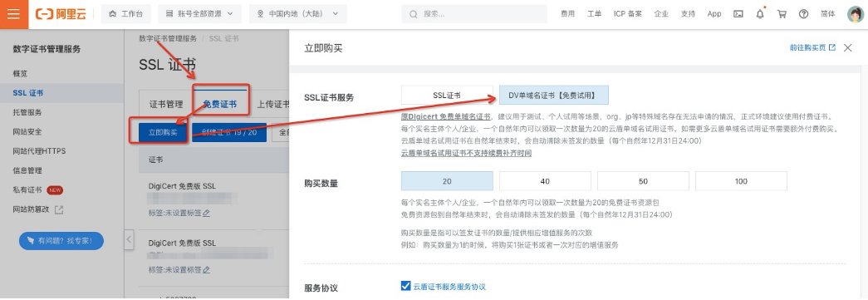Switch language via 简体

[828, 14]
